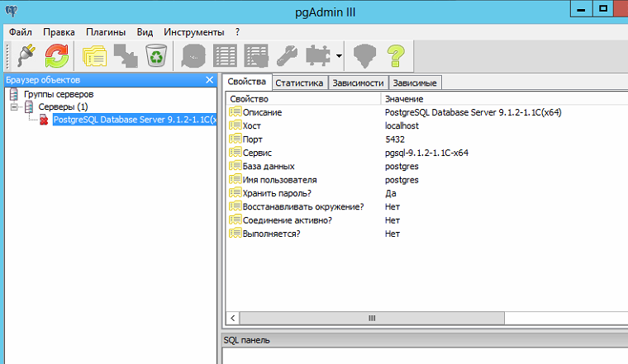Open the object properties toolbar icon

(95, 56)
